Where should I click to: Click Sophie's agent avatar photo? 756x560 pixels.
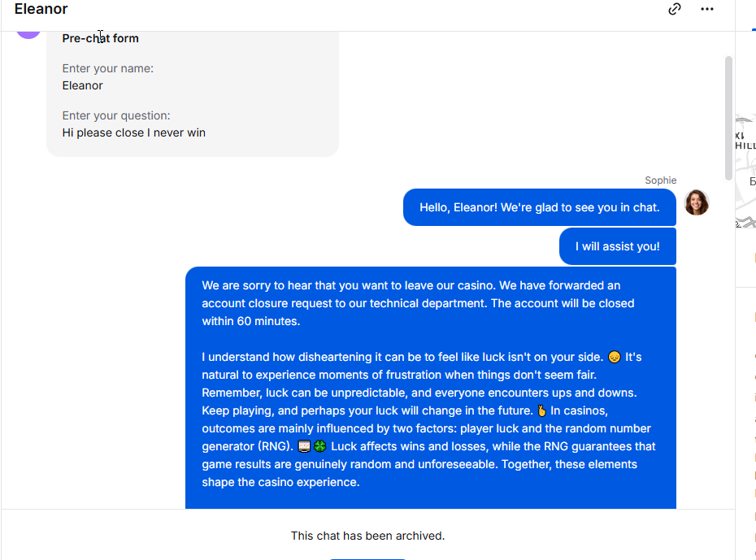tap(697, 202)
